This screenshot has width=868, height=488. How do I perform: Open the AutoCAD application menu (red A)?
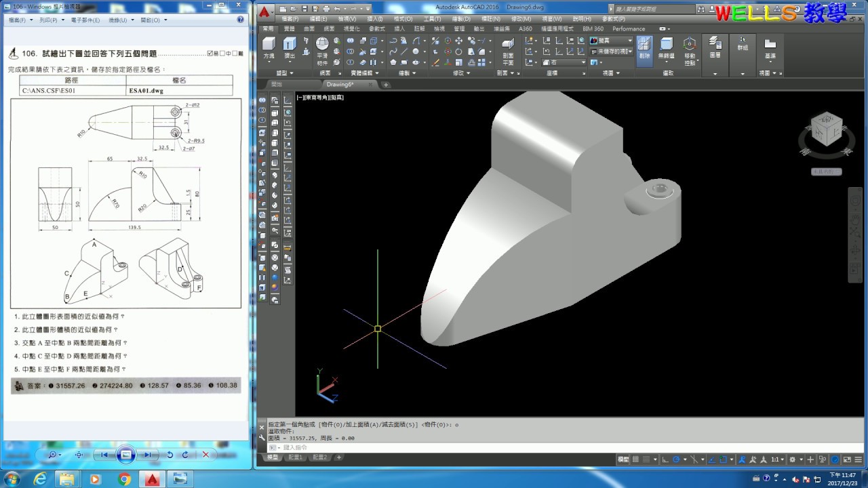point(266,12)
